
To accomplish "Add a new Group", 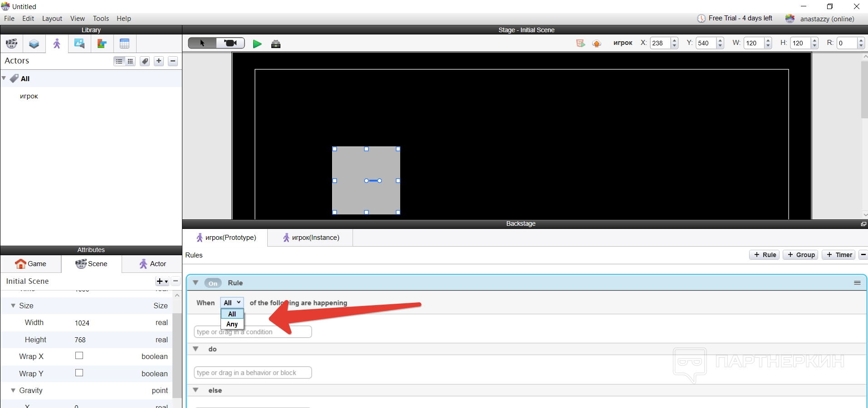I will tap(801, 255).
